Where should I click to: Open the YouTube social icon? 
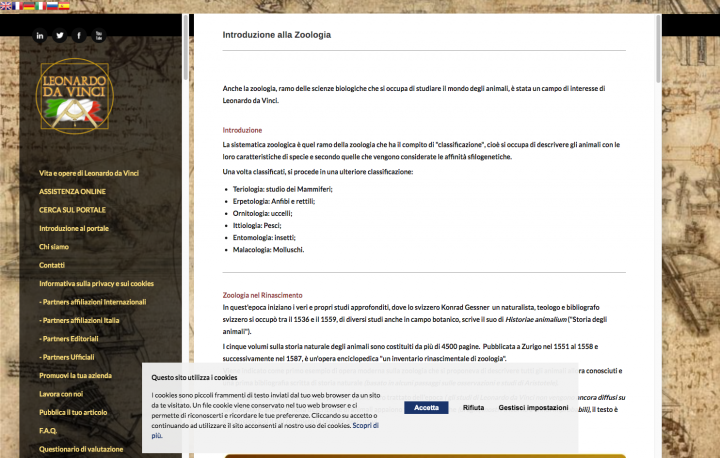[99, 35]
